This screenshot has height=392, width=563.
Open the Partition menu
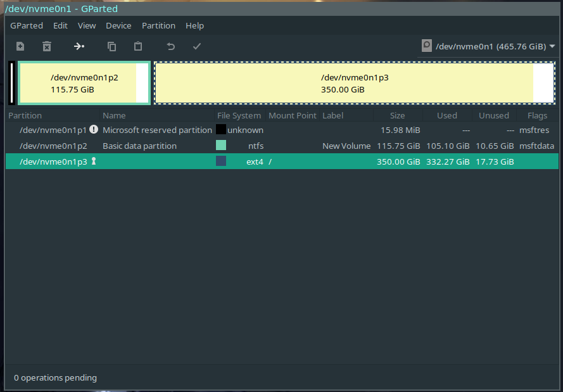pyautogui.click(x=158, y=26)
